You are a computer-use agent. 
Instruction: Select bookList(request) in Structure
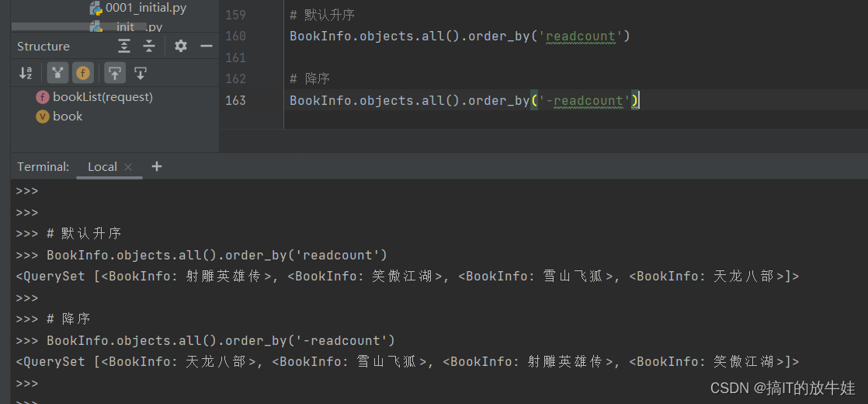[103, 97]
